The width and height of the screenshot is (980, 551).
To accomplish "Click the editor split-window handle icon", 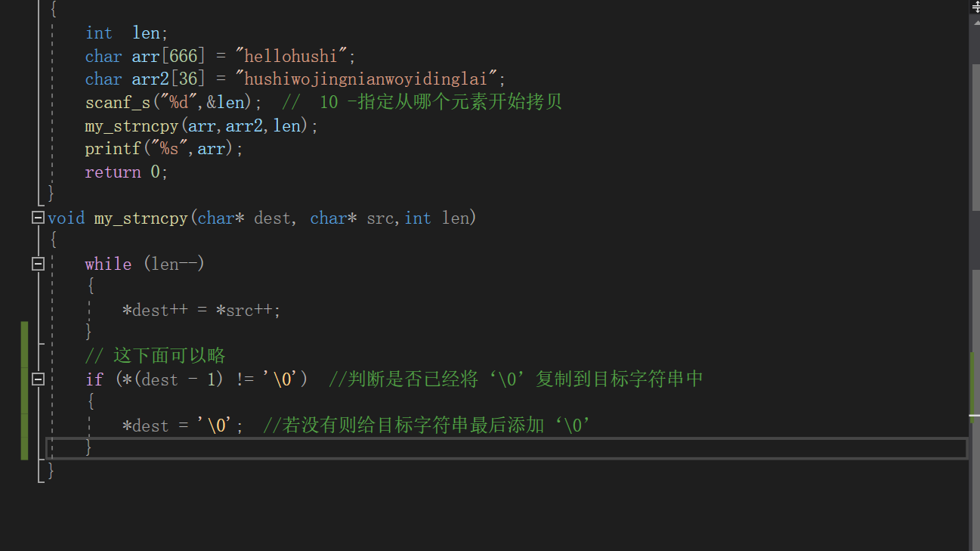I will point(975,7).
